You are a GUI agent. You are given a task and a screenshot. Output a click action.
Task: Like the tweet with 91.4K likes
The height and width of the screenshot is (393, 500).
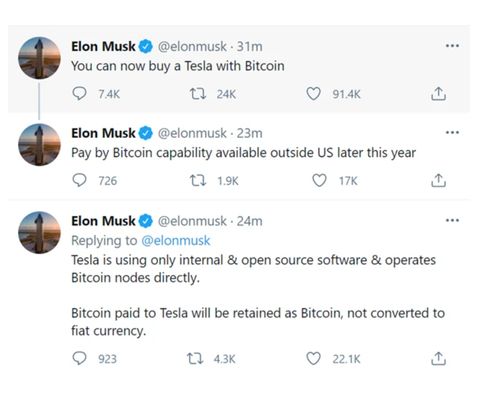tap(313, 94)
